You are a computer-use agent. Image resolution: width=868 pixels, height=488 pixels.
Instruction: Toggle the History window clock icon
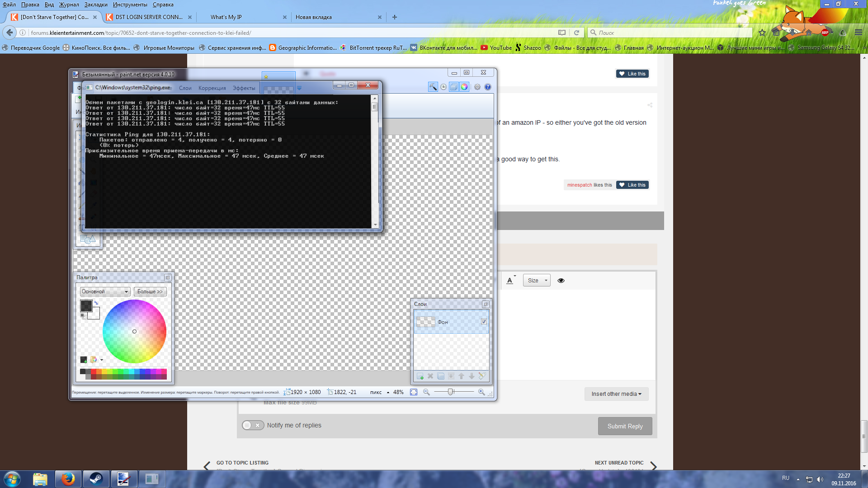pos(443,87)
